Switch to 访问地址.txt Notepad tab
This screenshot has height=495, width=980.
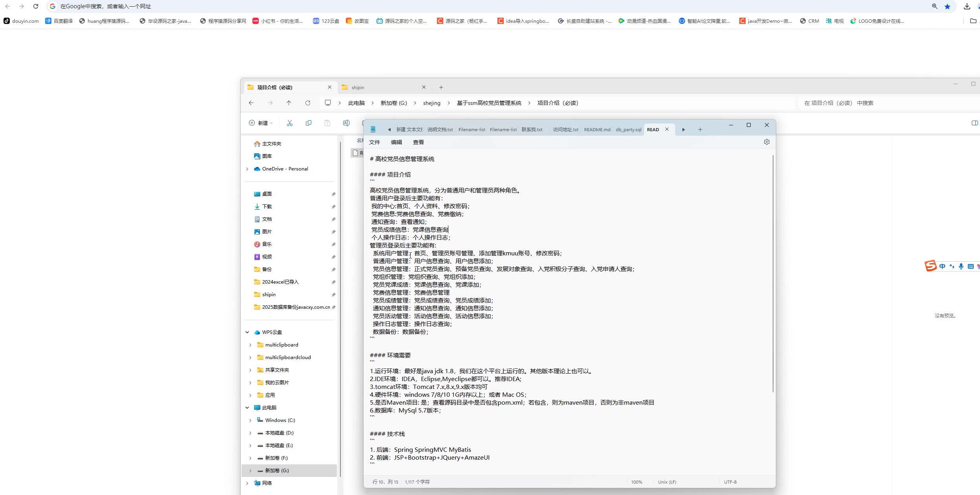click(x=565, y=130)
